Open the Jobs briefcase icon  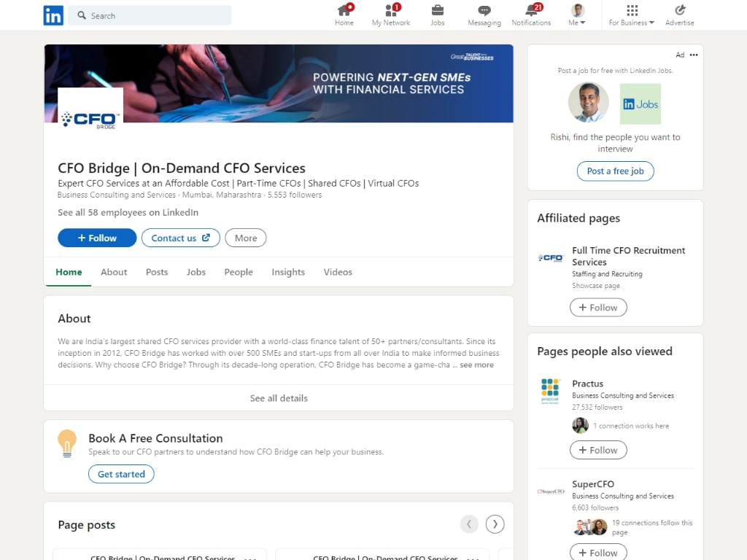[437, 11]
